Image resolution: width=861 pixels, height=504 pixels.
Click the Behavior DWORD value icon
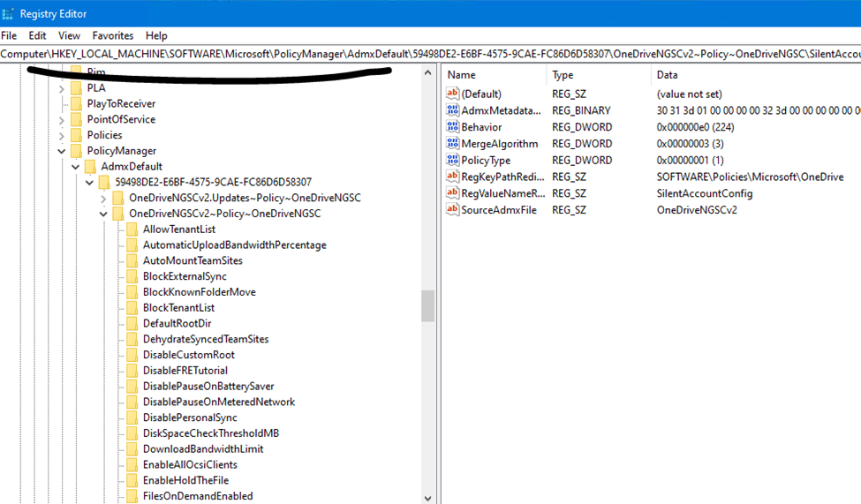[453, 127]
